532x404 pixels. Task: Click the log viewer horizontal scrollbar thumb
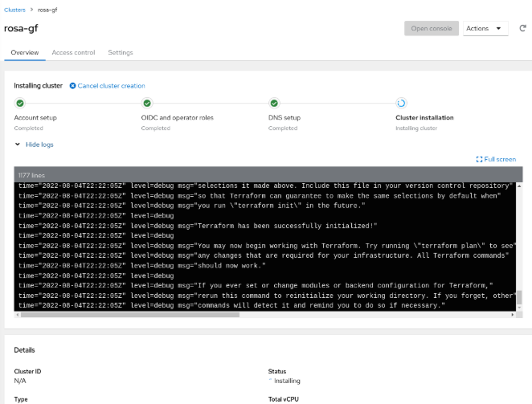[130, 315]
